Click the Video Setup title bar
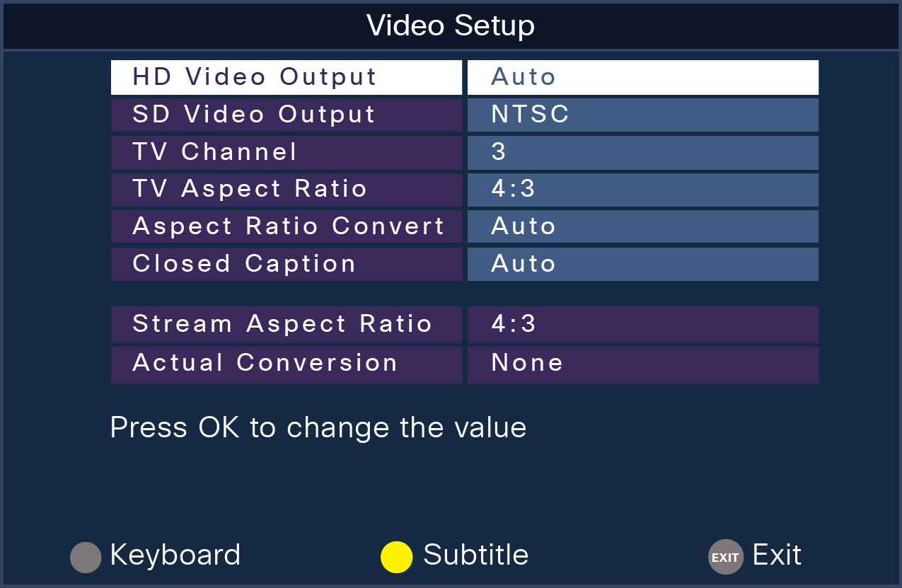This screenshot has height=588, width=902. (x=451, y=25)
